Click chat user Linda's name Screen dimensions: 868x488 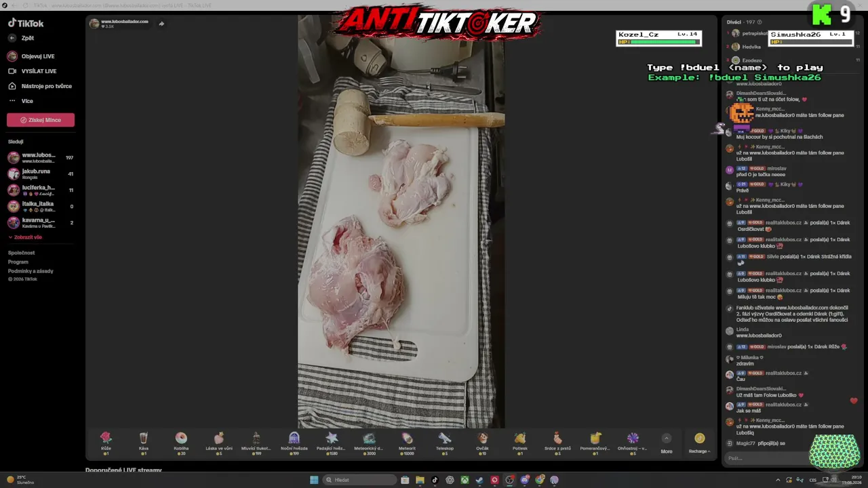(743, 329)
